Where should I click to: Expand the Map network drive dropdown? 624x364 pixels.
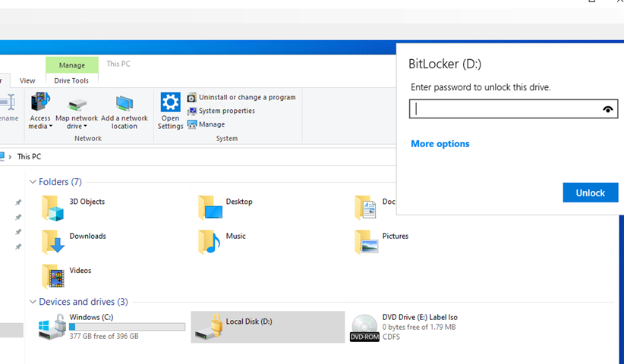(x=77, y=127)
